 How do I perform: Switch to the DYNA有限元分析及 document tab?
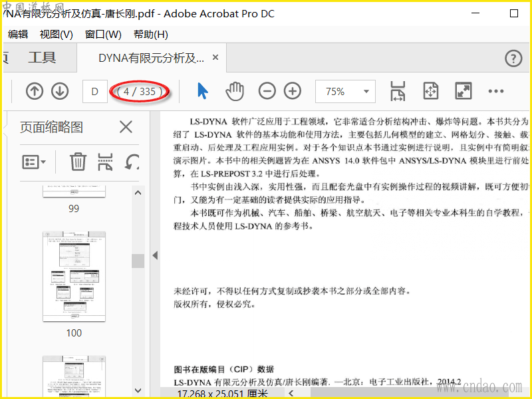[x=152, y=58]
